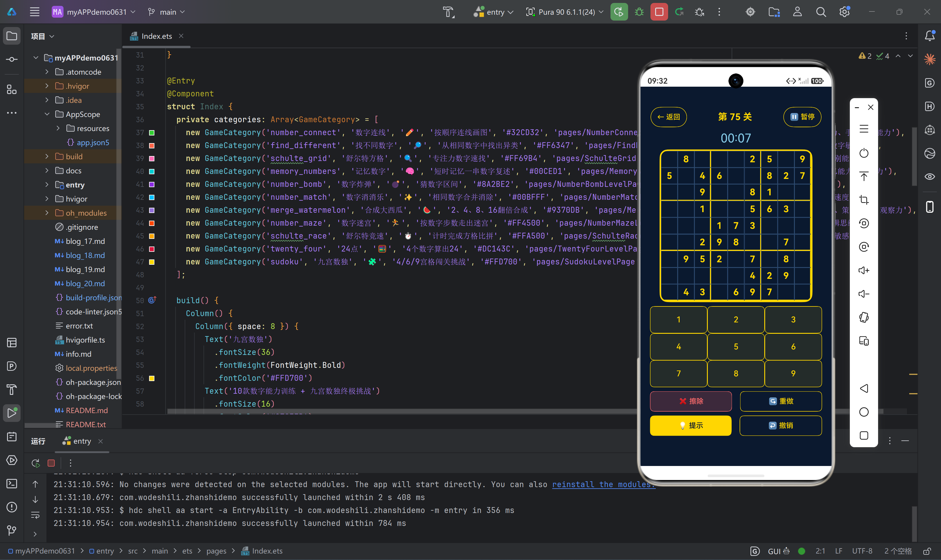Open toolbar more actions three-dot menu
Screen dimensions: 941x560
[x=719, y=12]
